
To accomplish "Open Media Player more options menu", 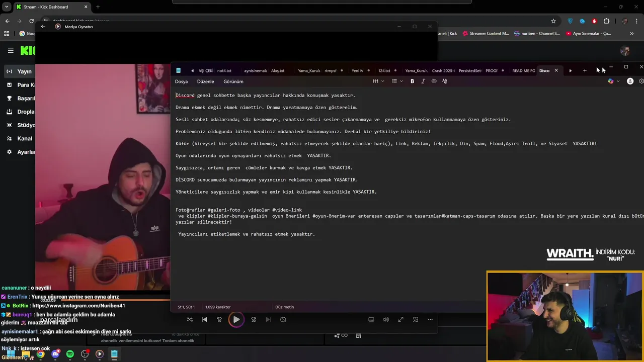I will (430, 319).
